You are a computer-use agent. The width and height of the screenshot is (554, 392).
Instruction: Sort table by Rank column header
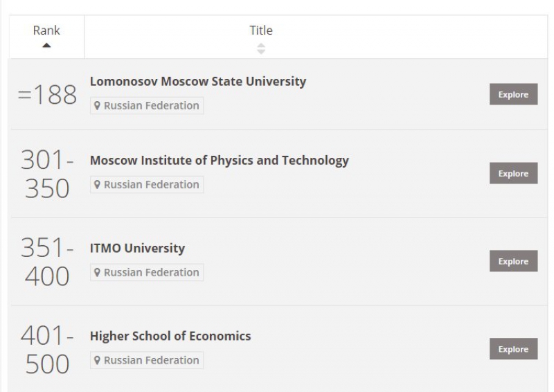(x=46, y=30)
